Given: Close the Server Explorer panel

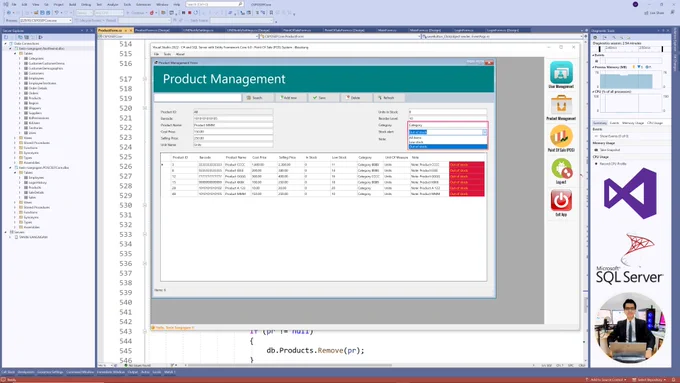Looking at the screenshot, I should pos(92,31).
